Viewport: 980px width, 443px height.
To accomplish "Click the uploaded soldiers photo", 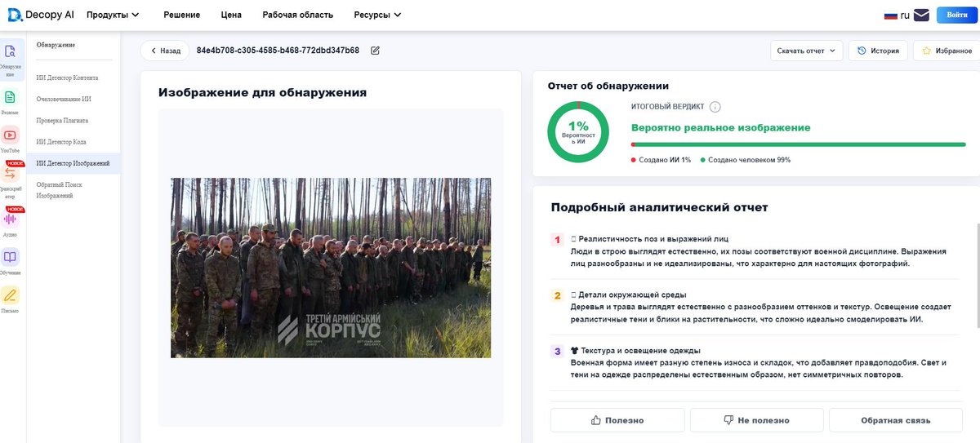I will pyautogui.click(x=331, y=268).
